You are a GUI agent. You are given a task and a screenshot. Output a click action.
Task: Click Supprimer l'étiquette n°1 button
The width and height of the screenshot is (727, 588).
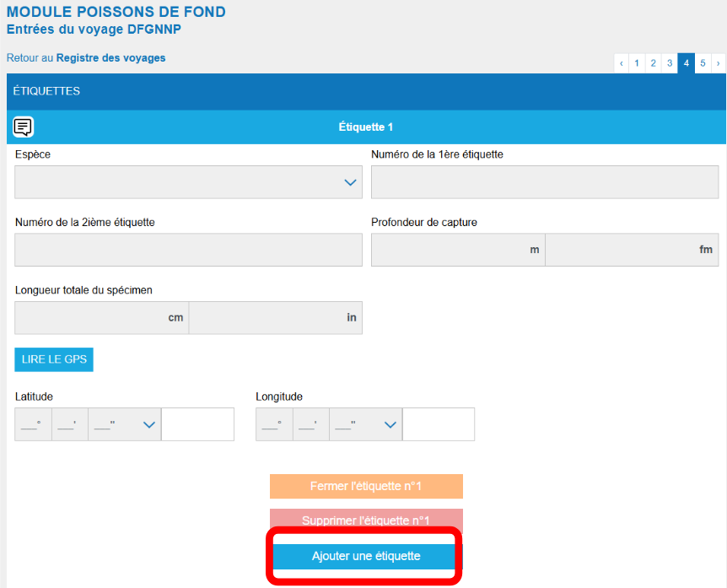click(366, 521)
